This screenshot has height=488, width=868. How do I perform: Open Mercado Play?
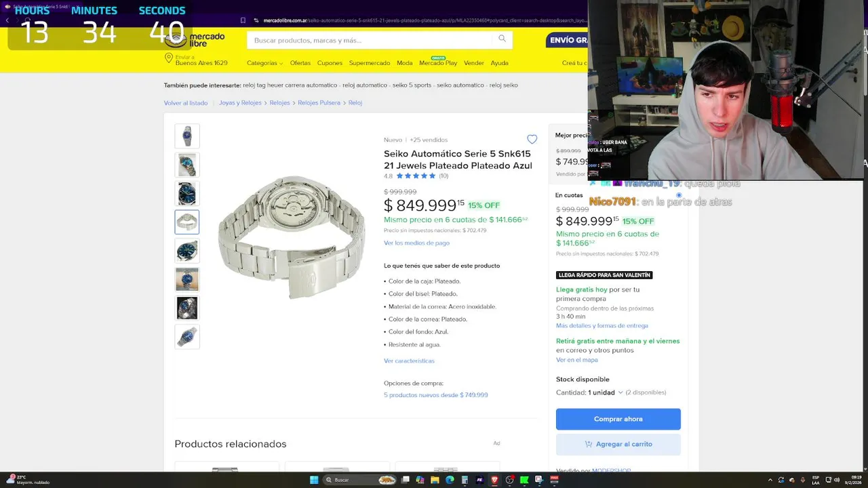point(438,63)
